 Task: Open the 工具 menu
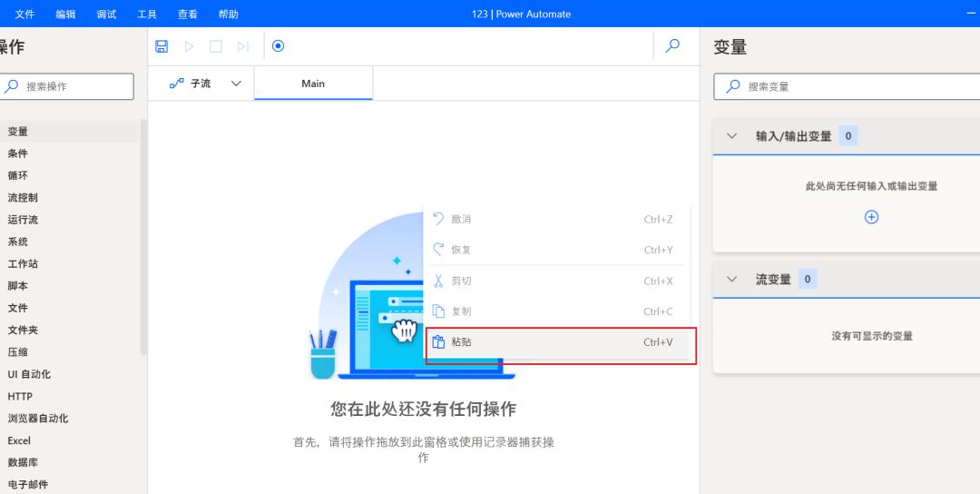pos(147,14)
